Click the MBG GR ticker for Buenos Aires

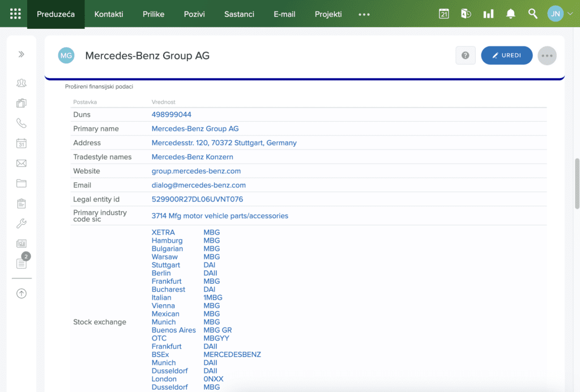click(x=217, y=330)
